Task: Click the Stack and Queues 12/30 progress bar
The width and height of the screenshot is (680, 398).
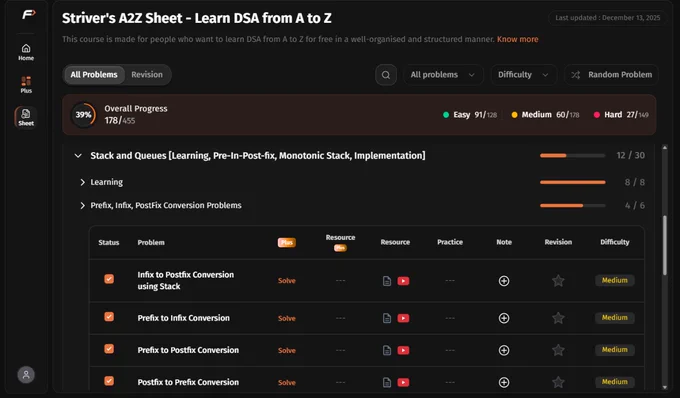Action: point(572,156)
